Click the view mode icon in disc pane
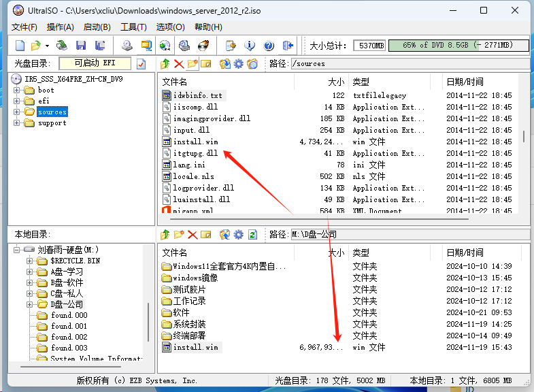Image resolution: width=534 pixels, height=392 pixels. 252,64
